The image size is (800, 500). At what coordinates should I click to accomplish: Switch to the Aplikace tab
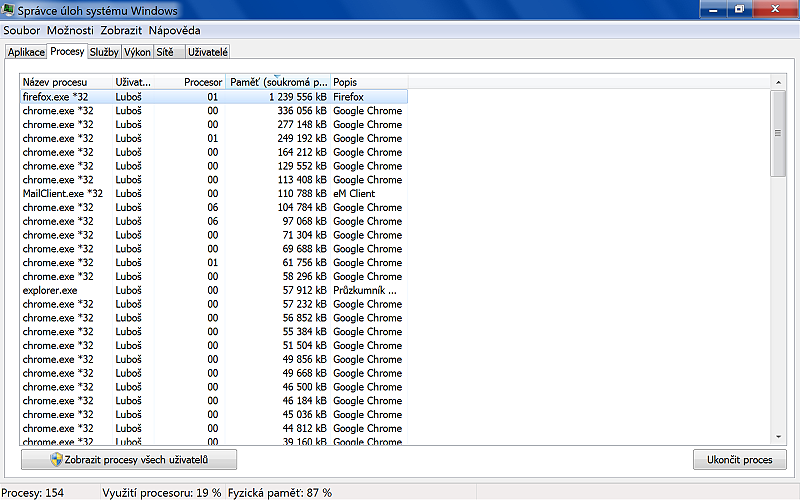(26, 52)
